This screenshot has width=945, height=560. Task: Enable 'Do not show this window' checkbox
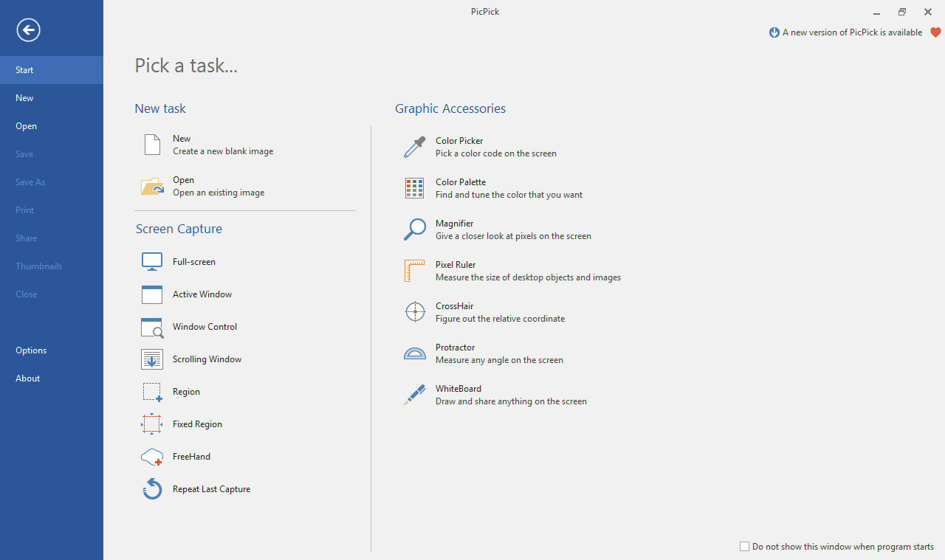(744, 547)
